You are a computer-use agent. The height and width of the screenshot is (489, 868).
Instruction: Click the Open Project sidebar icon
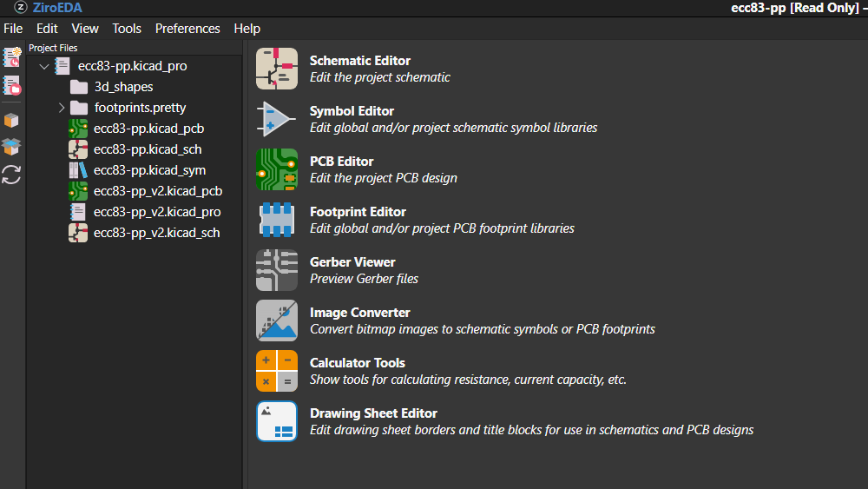(11, 86)
